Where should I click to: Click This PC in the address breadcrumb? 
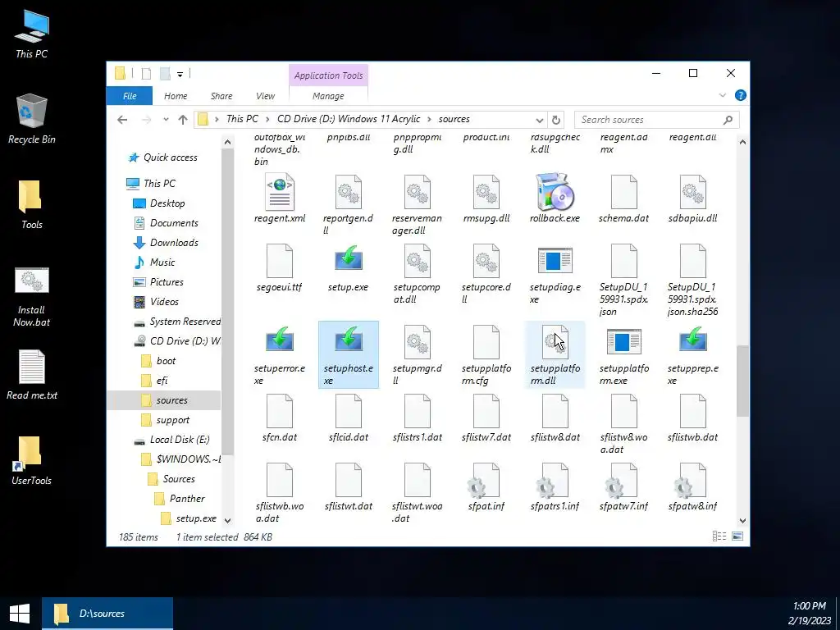click(x=242, y=120)
